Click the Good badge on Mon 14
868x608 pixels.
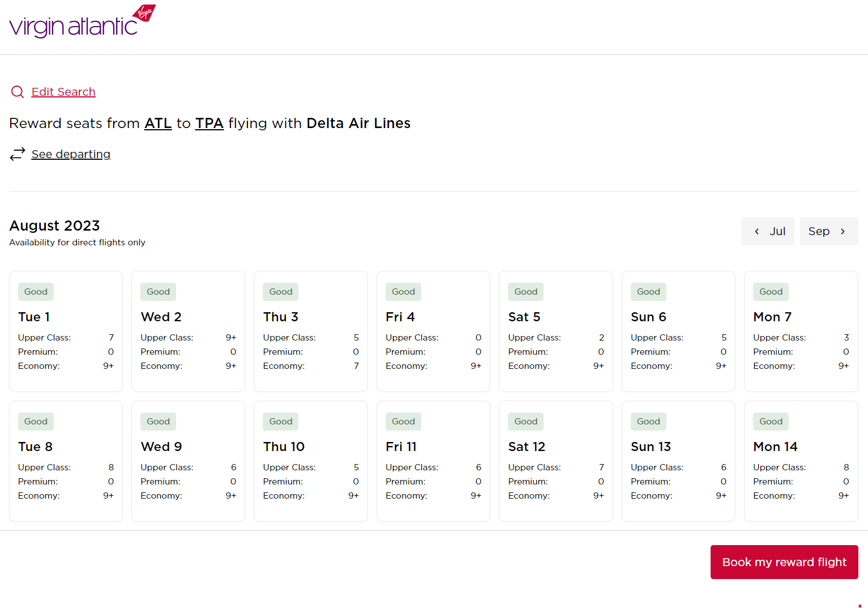(x=771, y=421)
